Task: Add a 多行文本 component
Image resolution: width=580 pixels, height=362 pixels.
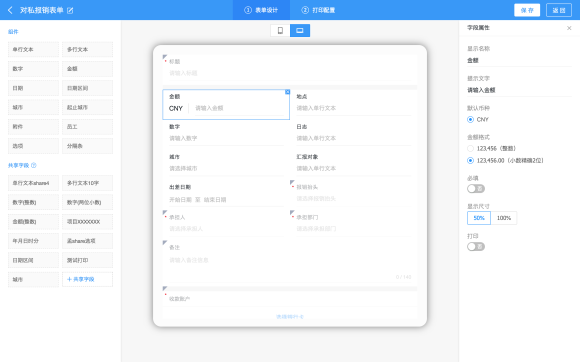Action: [x=87, y=50]
